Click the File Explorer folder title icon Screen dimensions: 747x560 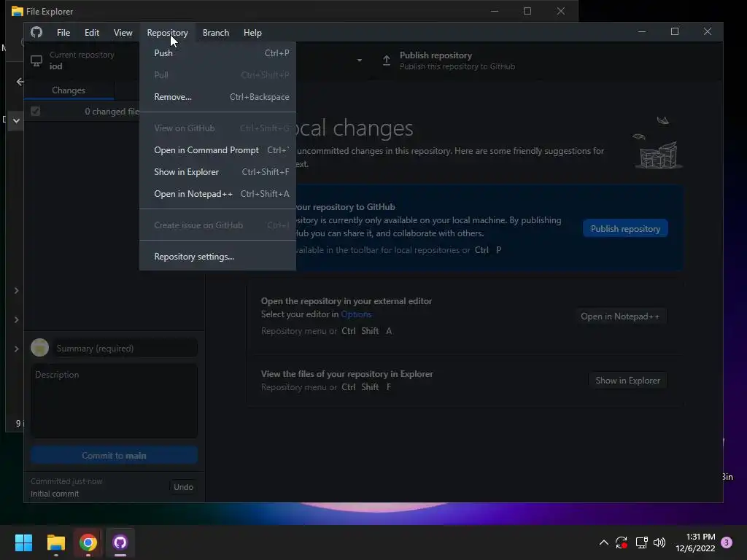tap(18, 11)
